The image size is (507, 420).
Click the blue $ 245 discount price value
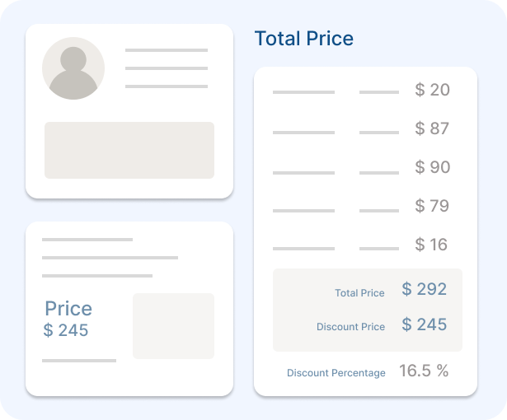[425, 324]
